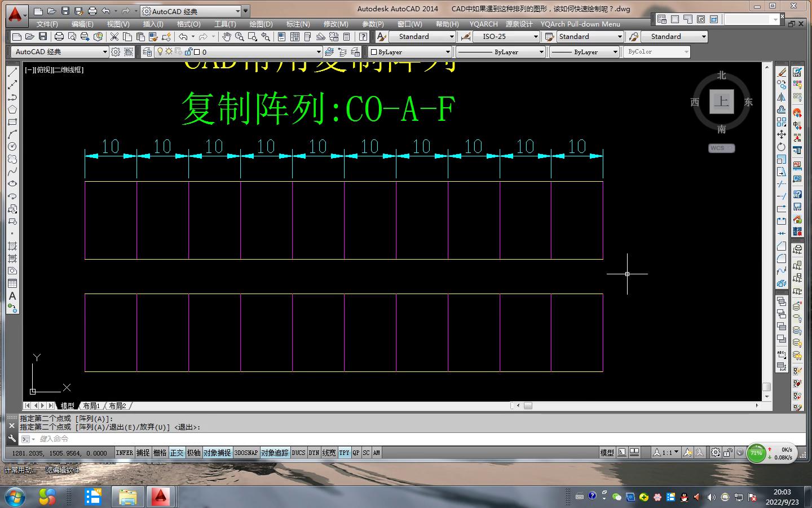Open the AutoCAD 经典 workspace dropdown
The height and width of the screenshot is (508, 812).
[x=104, y=52]
